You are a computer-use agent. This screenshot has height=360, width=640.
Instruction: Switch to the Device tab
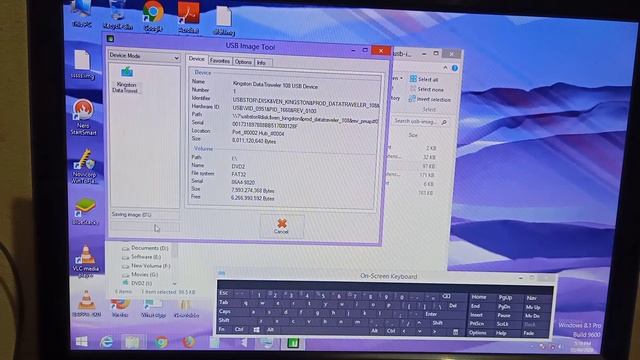(x=196, y=59)
